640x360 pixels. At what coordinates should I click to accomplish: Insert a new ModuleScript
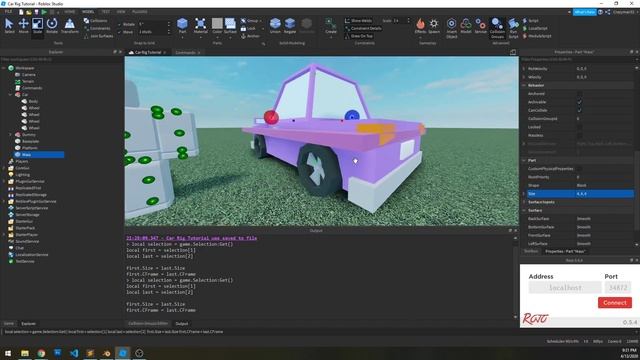(x=537, y=36)
